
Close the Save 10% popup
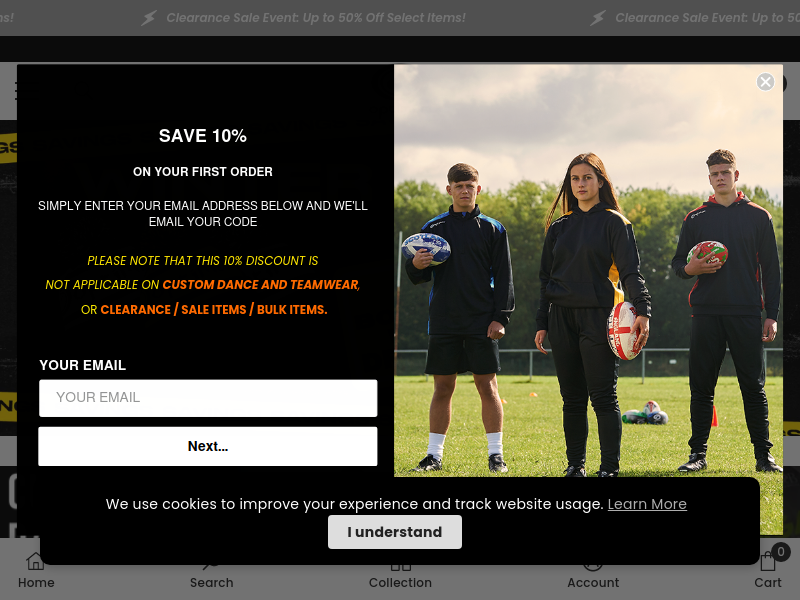pyautogui.click(x=765, y=82)
